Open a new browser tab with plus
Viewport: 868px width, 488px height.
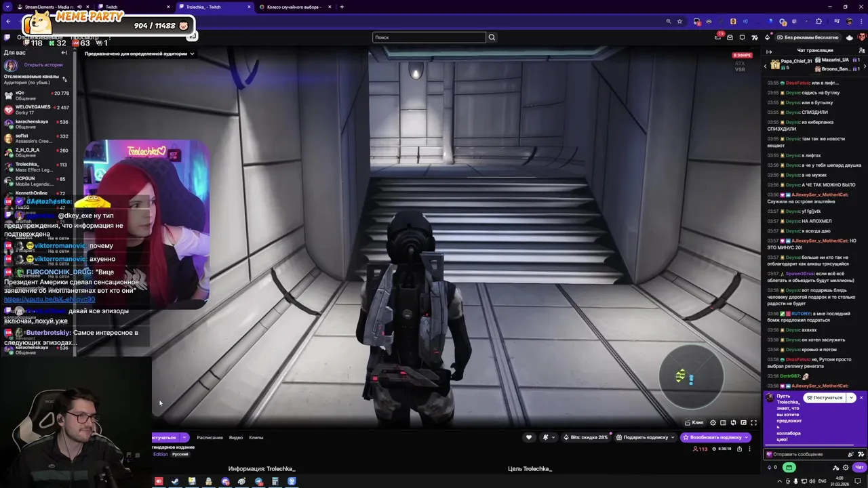coord(342,7)
